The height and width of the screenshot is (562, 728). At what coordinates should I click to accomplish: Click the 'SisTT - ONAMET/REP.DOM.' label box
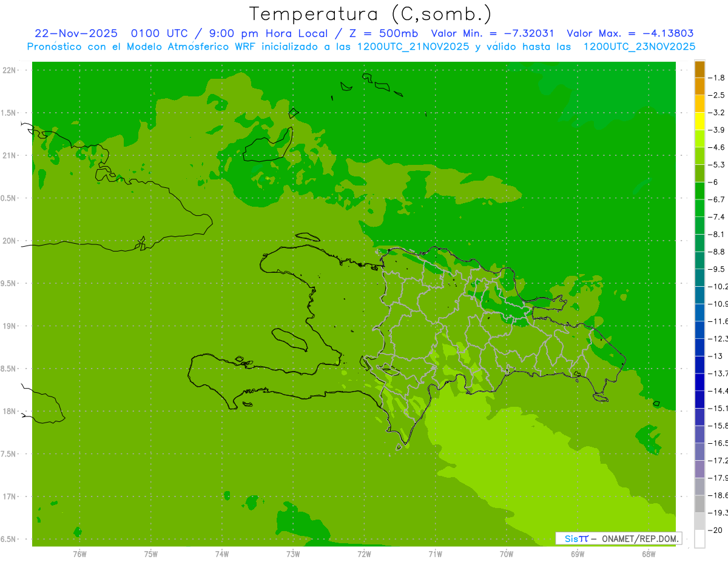point(619,538)
